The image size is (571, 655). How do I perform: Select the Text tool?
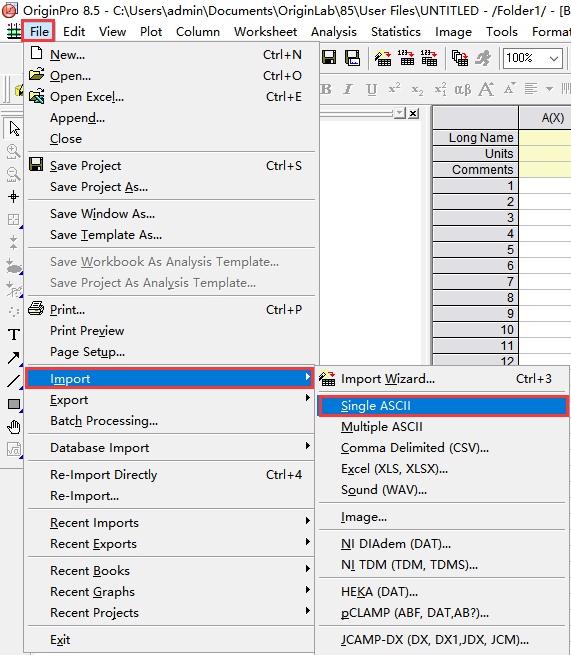(14, 335)
